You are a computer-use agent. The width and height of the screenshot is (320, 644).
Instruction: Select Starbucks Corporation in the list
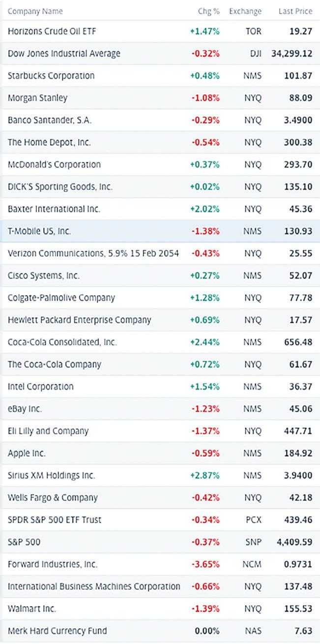51,76
